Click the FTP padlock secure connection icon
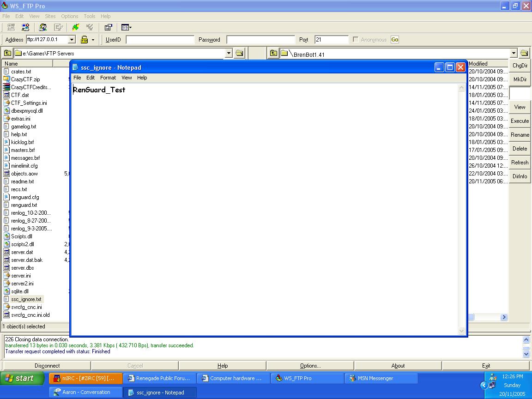 pyautogui.click(x=84, y=40)
